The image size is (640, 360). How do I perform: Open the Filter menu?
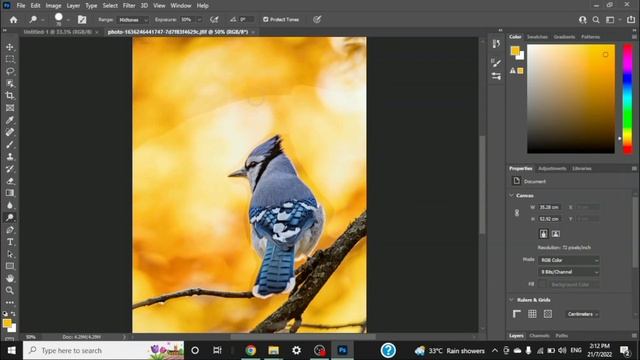tap(129, 6)
